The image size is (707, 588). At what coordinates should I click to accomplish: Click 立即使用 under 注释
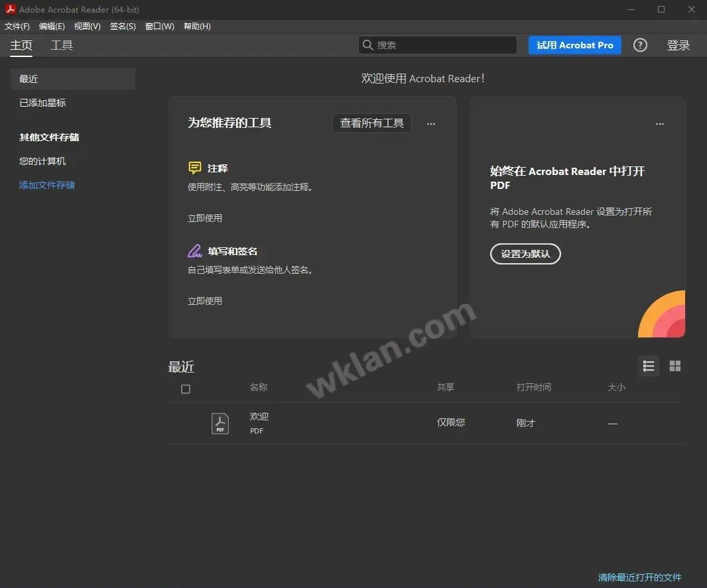205,218
